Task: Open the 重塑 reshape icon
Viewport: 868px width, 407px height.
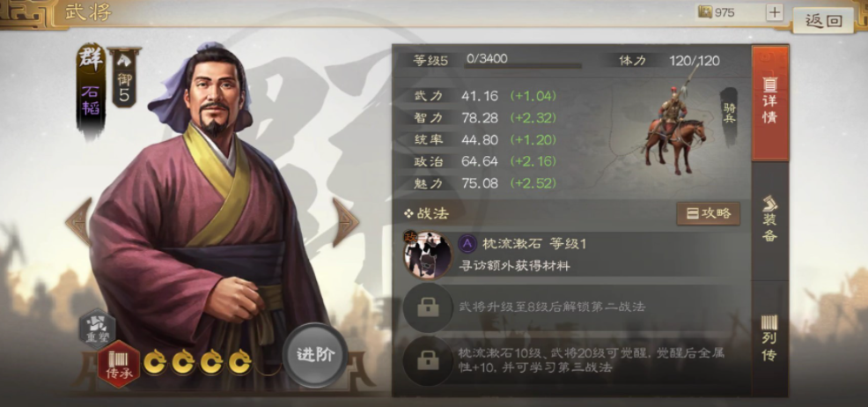Action: tap(98, 328)
